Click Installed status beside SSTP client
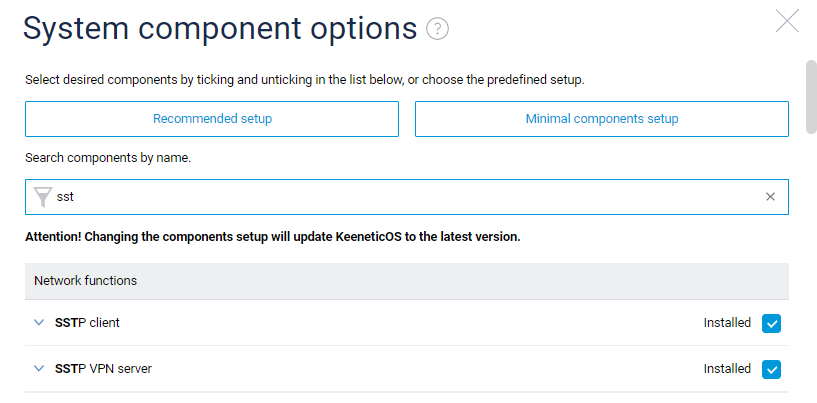The image size is (817, 403). 727,323
